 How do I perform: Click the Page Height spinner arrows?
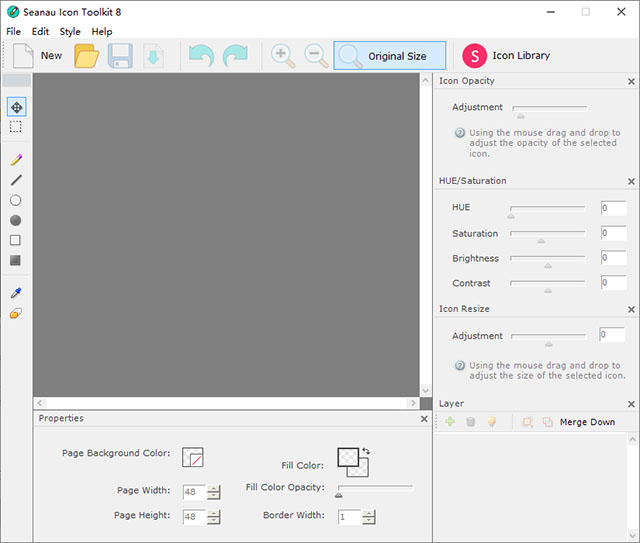213,517
